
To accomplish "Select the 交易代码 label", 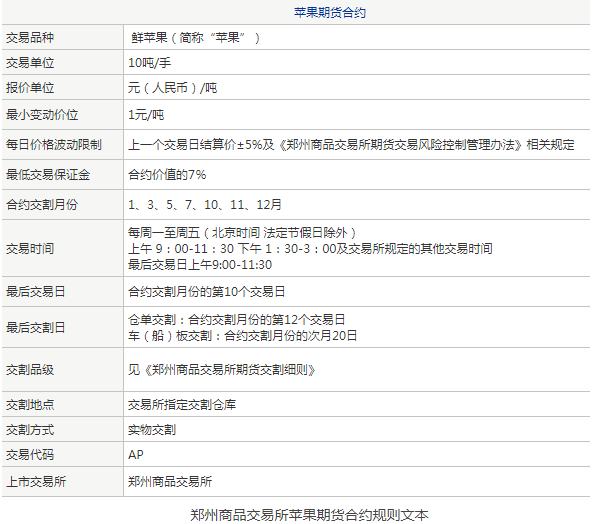I will 30,455.
